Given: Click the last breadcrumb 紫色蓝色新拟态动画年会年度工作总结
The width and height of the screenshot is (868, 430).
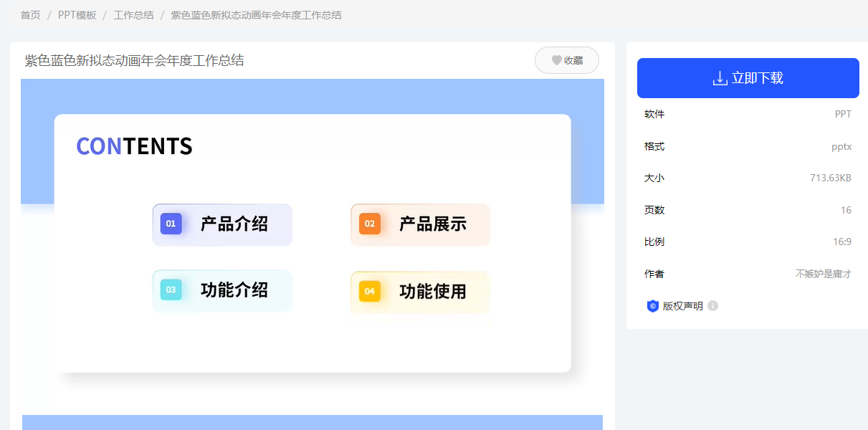Looking at the screenshot, I should pyautogui.click(x=256, y=15).
